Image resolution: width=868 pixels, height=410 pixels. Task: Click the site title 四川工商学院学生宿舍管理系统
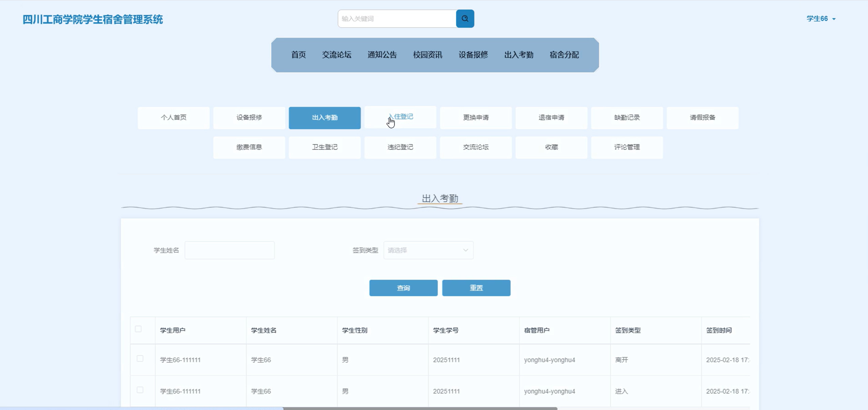coord(93,19)
